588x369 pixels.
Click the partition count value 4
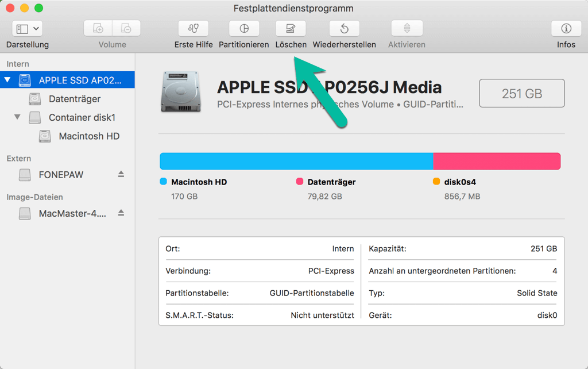click(555, 271)
